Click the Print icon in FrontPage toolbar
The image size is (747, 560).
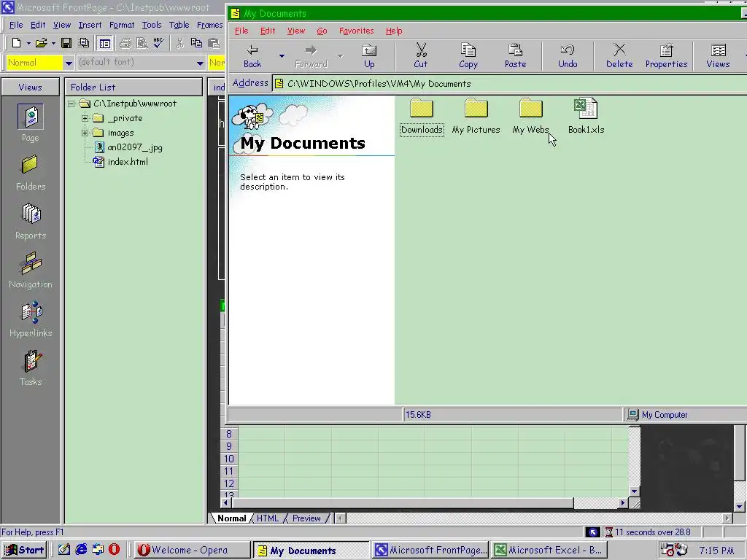pos(125,43)
